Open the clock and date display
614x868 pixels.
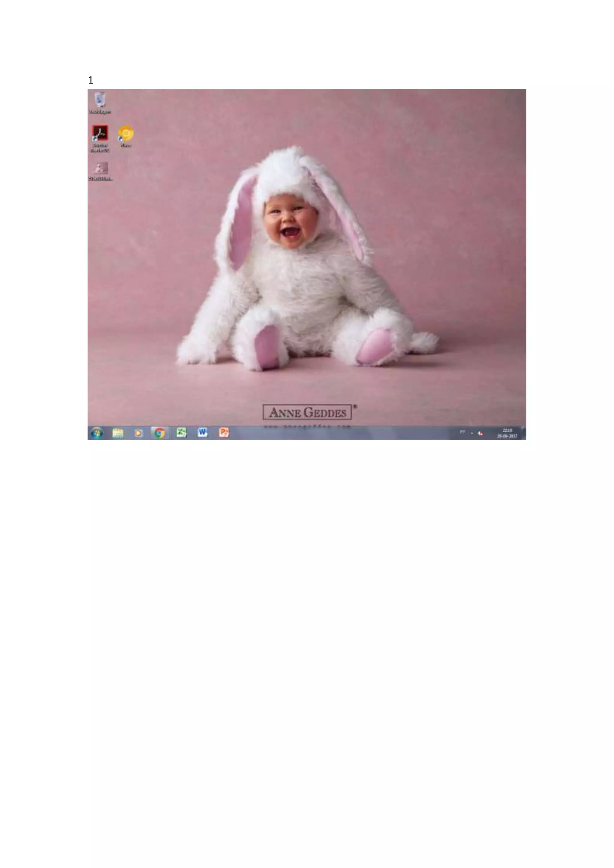(507, 433)
